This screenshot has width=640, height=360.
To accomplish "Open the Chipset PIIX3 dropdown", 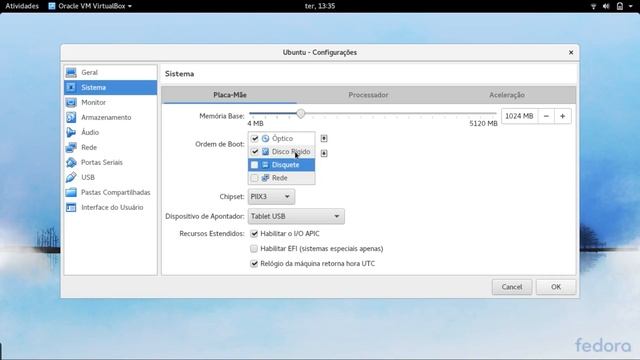I will [x=271, y=197].
